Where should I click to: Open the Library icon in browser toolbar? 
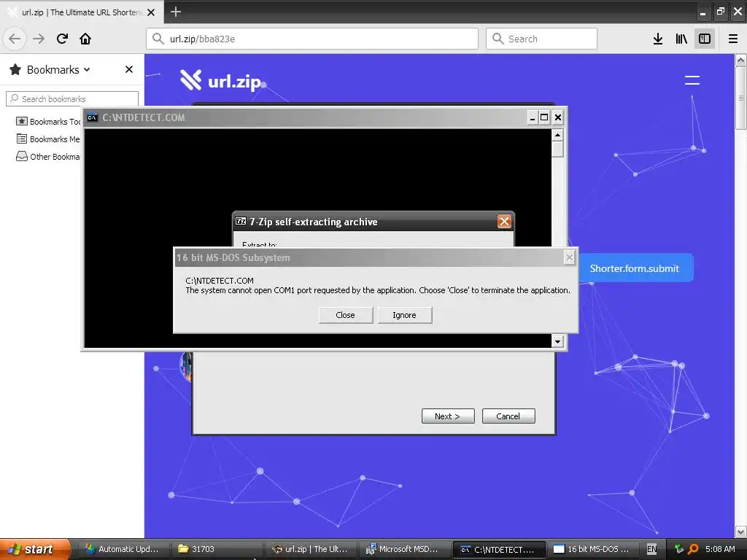pyautogui.click(x=681, y=39)
